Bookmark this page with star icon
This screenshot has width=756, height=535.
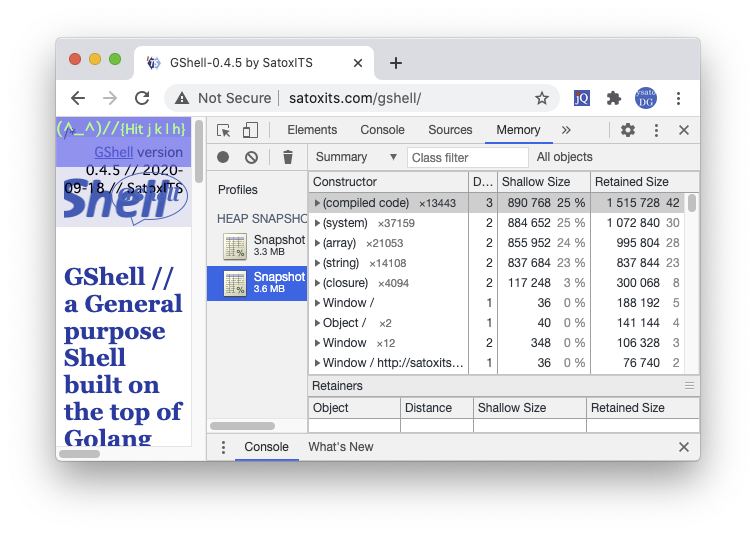(x=541, y=98)
